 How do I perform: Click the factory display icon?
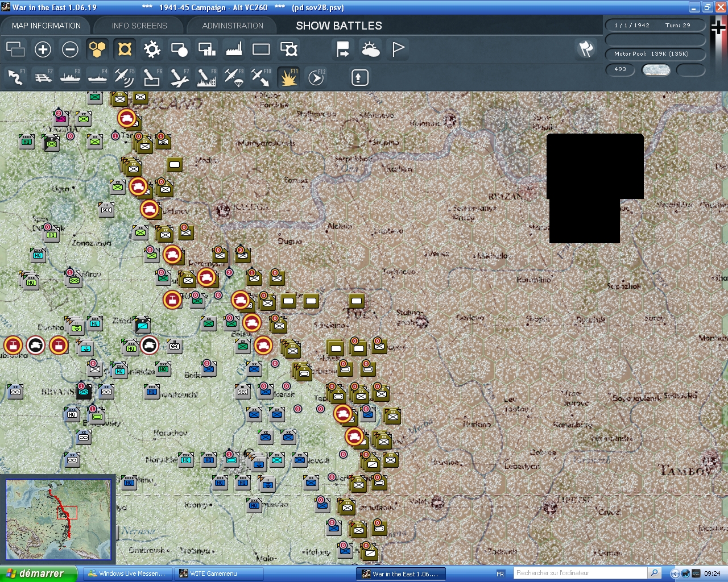coord(234,49)
